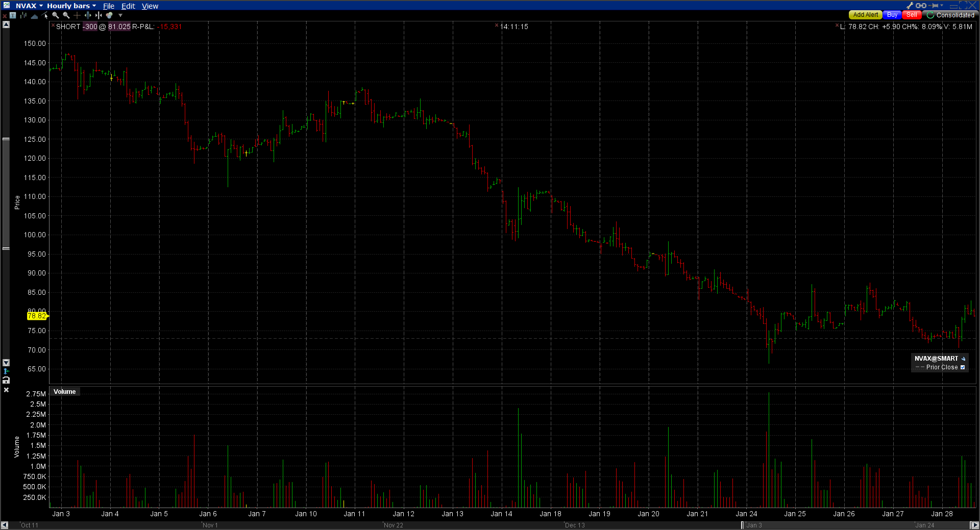This screenshot has height=530, width=980.
Task: Click the price axis scroll up arrow
Action: point(6,24)
